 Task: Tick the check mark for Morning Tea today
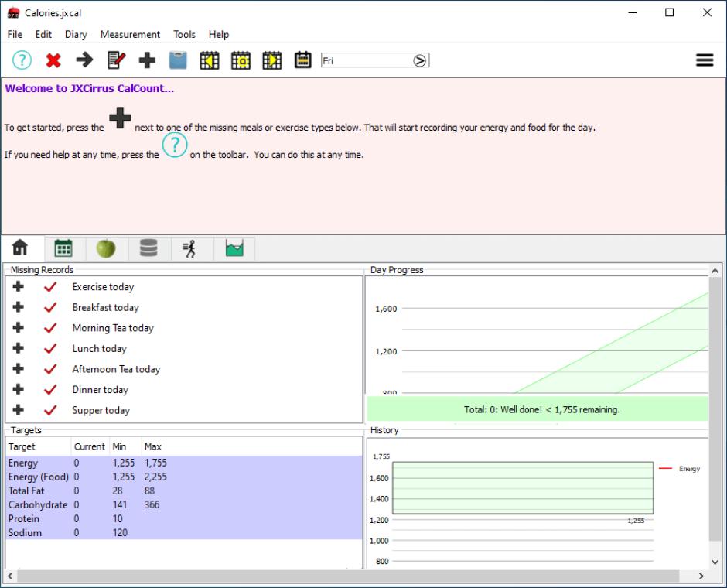(x=50, y=328)
